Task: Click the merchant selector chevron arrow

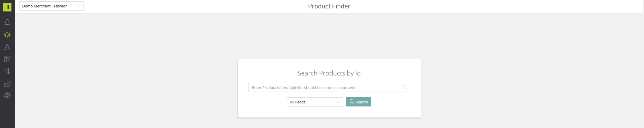Action: click(x=78, y=6)
